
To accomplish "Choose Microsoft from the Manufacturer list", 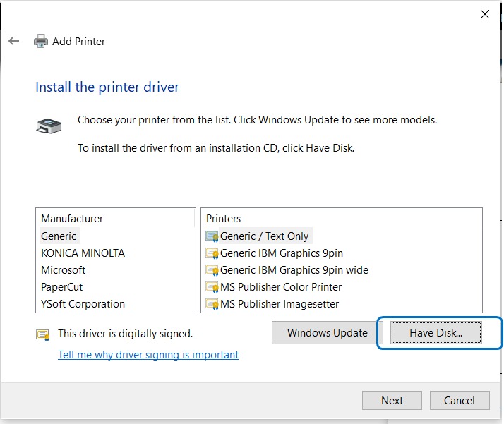I will pyautogui.click(x=63, y=270).
